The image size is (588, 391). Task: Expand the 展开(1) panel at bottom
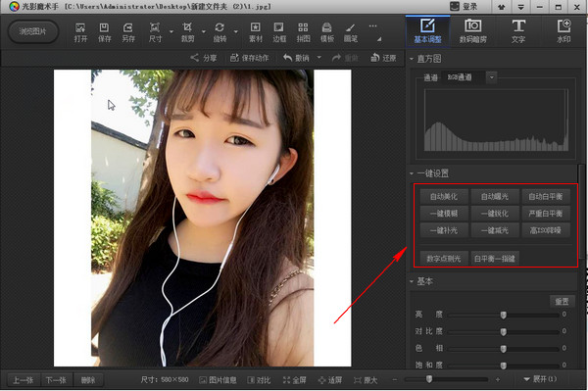click(x=540, y=379)
